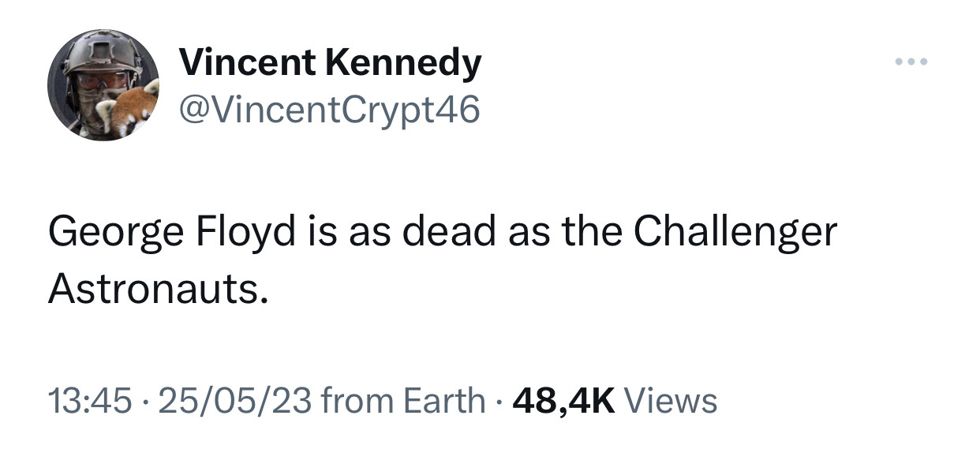Image resolution: width=980 pixels, height=449 pixels.
Task: Open the Vincent Kennedy display name link
Action: pos(330,62)
